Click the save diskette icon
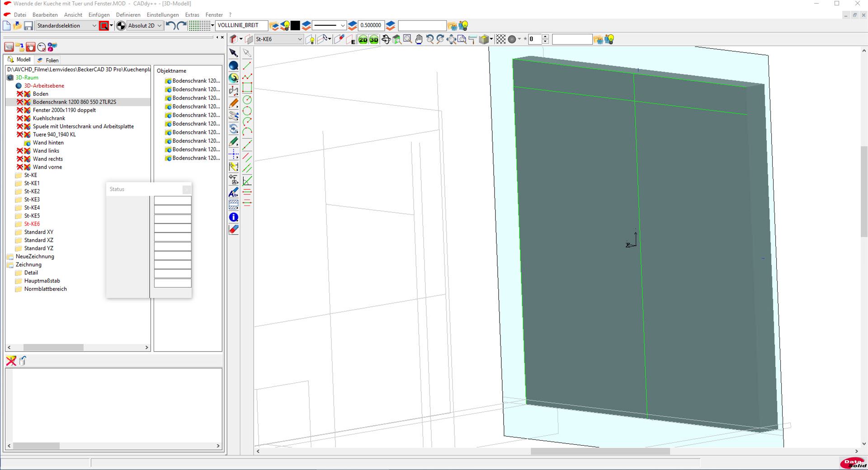This screenshot has width=868, height=470. 28,26
